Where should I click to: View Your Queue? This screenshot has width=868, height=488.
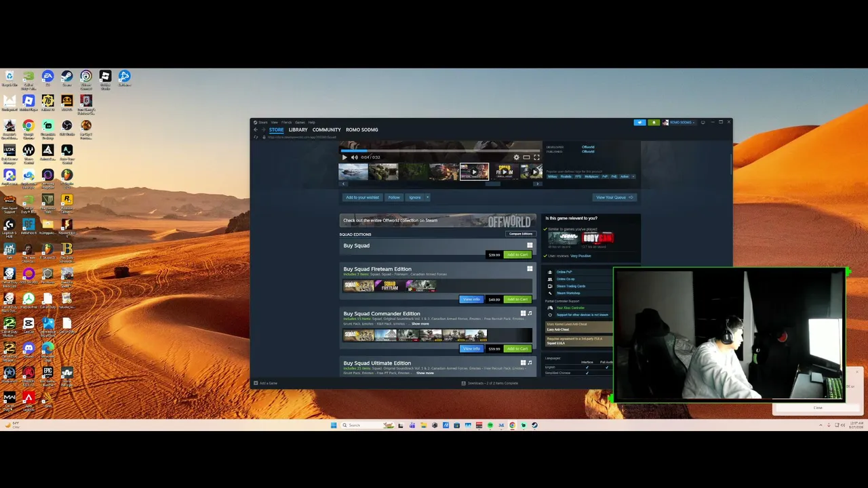614,197
